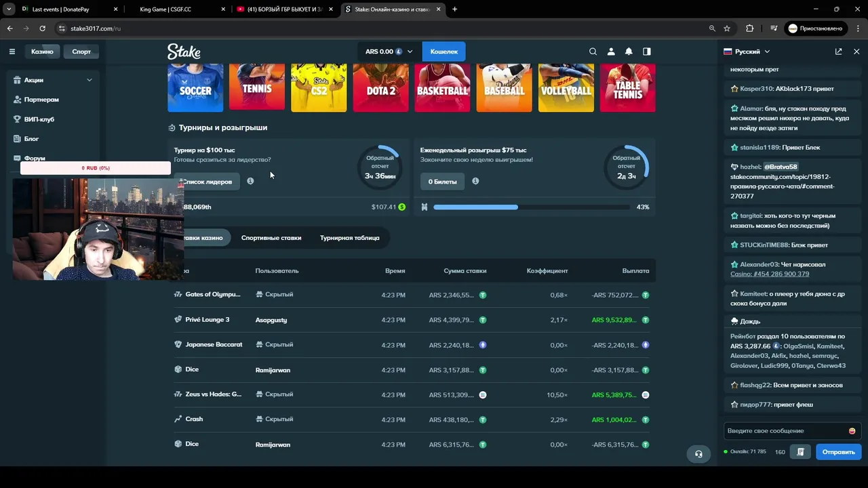Open the Русский chat language dropdown
The image size is (868, 488).
point(747,52)
